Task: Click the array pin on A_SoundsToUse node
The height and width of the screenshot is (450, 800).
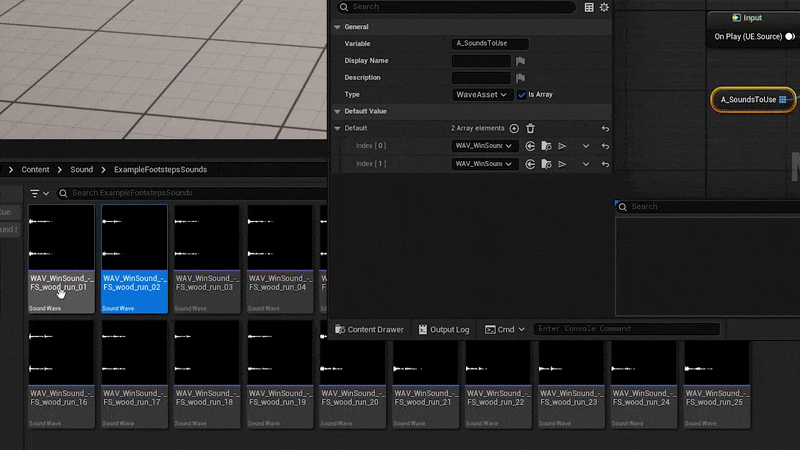Action: [x=783, y=99]
